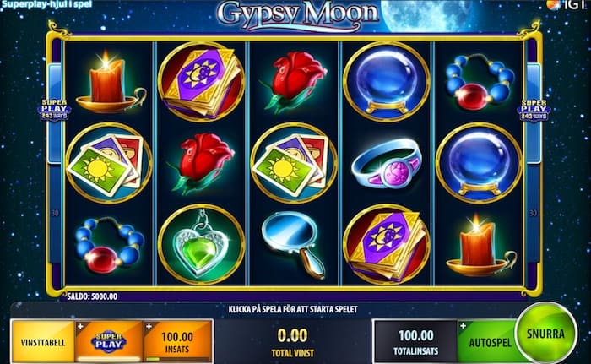Toggle the left Super Play 243 ways badge
The height and width of the screenshot is (364, 591).
pyautogui.click(x=55, y=110)
